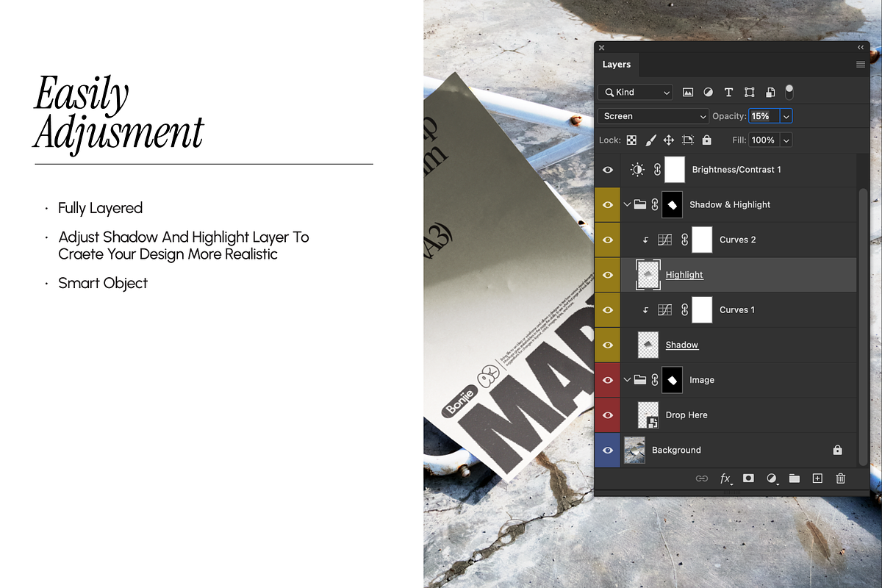Filter layers by type layer icon
The height and width of the screenshot is (588, 882).
728,93
